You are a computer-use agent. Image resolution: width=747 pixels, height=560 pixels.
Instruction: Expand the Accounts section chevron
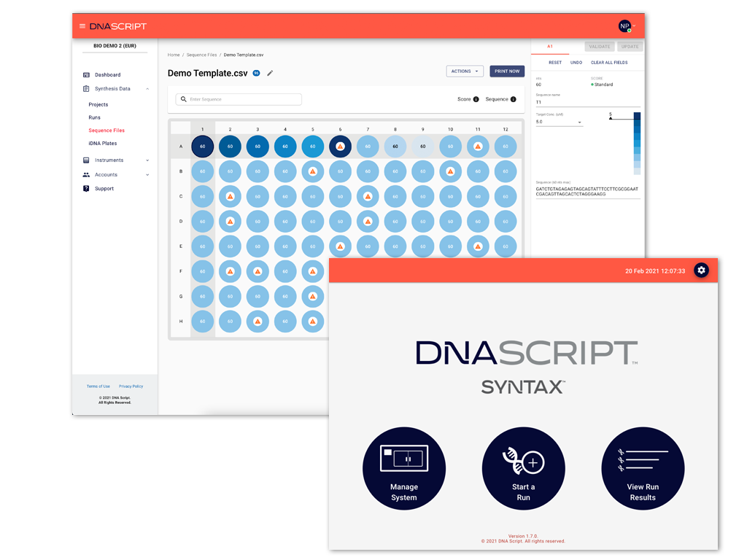[147, 175]
